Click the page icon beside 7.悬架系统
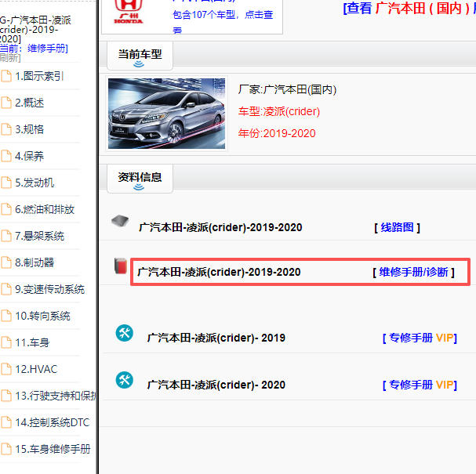476x474 pixels. point(5,236)
